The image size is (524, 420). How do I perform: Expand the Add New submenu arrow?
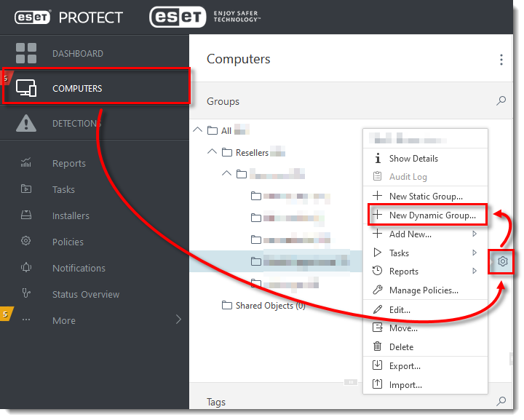click(x=475, y=234)
